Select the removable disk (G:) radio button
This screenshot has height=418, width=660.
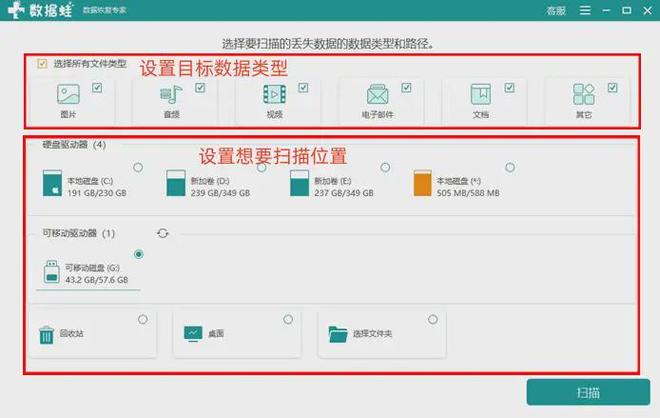[x=138, y=254]
